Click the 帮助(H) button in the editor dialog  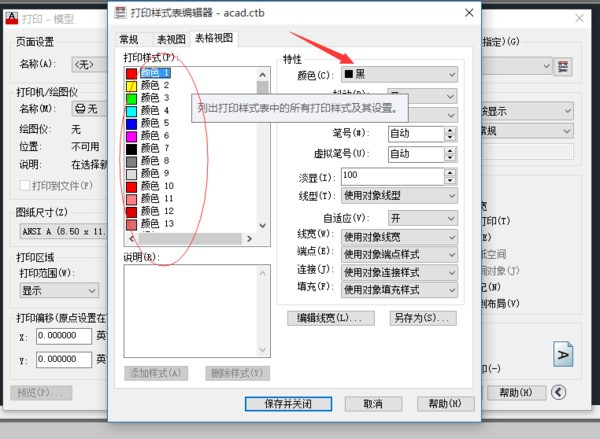(x=445, y=404)
